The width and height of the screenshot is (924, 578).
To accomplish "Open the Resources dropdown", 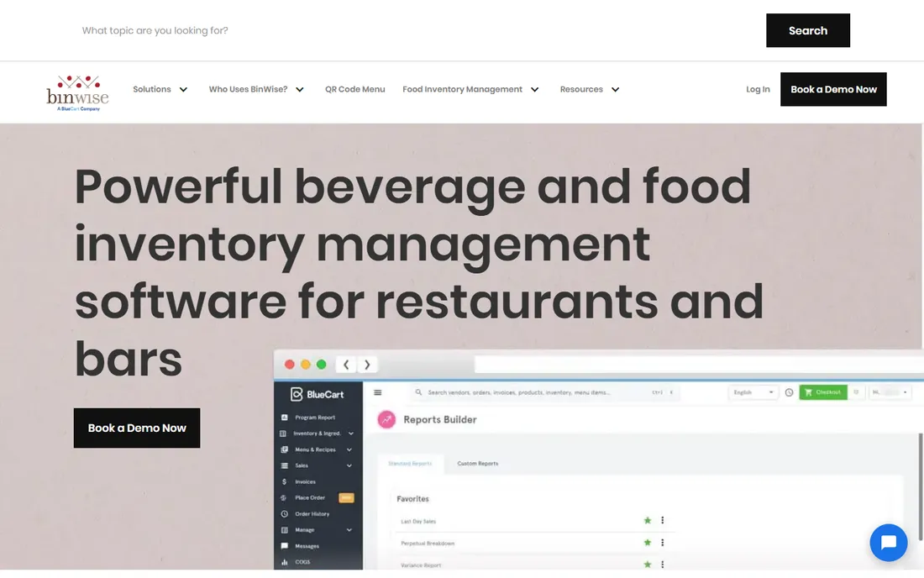I will (x=590, y=90).
